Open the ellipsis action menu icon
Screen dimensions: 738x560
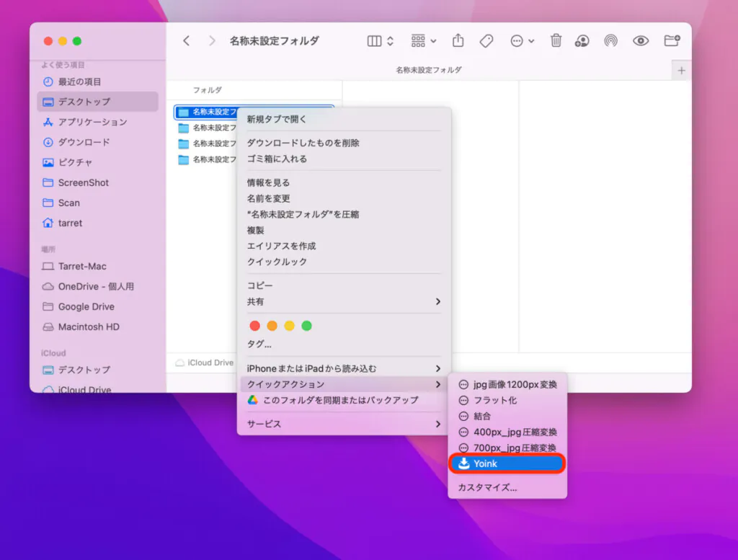pos(516,41)
